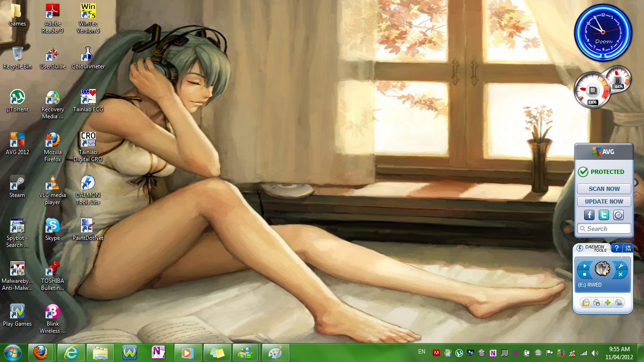This screenshot has width=644, height=362.
Task: Click the play button in DAEMON Tools gadget
Action: (x=585, y=266)
